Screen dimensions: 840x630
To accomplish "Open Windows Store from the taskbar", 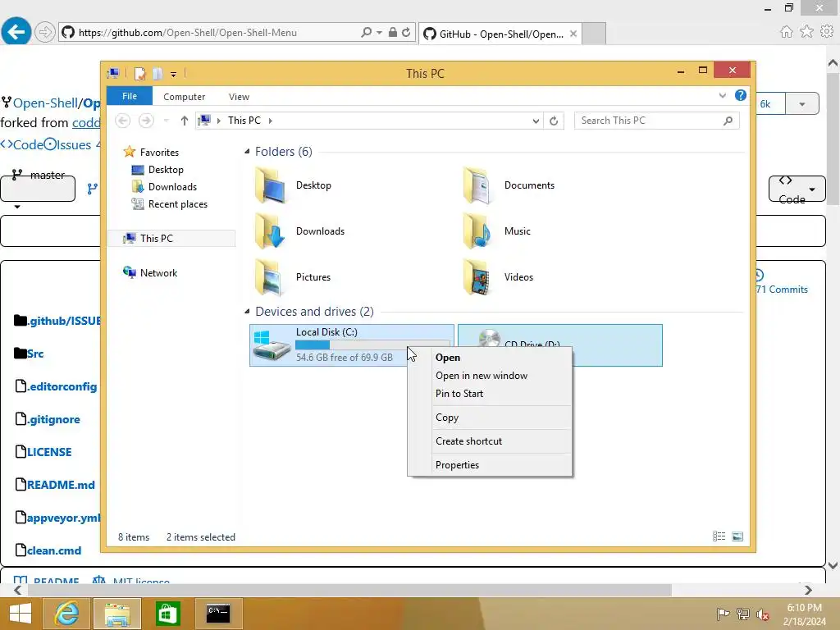I will click(167, 614).
